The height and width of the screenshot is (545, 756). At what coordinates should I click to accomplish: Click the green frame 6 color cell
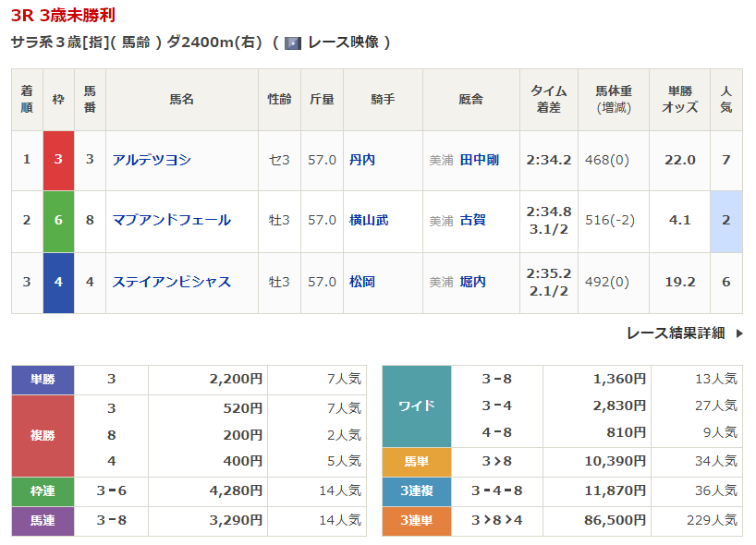pyautogui.click(x=58, y=222)
